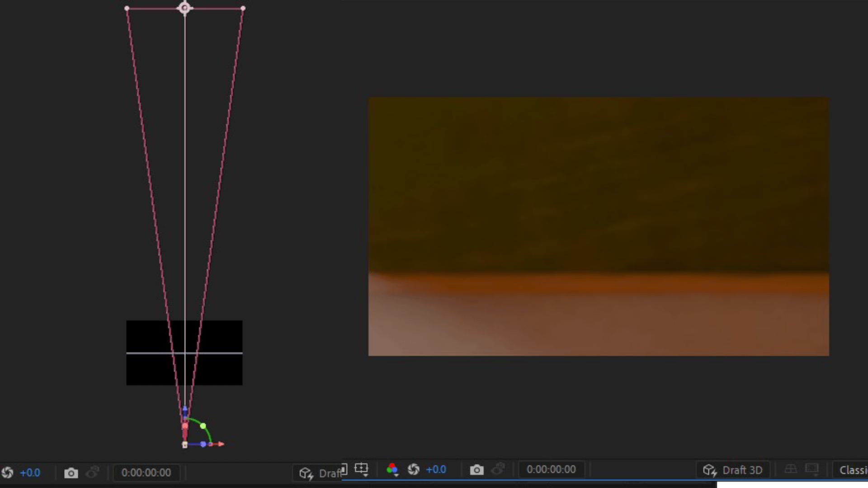
Task: Adjust exposure value +0.0 in right viewer
Action: tap(436, 470)
